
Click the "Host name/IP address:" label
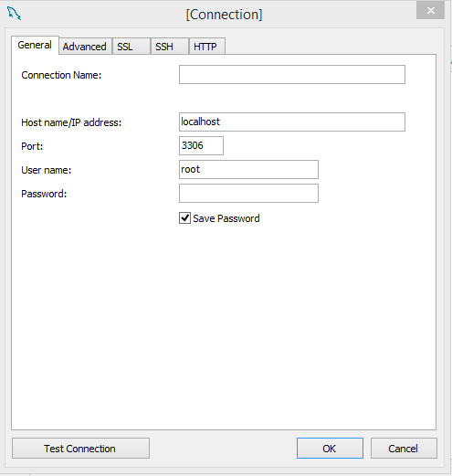[71, 122]
